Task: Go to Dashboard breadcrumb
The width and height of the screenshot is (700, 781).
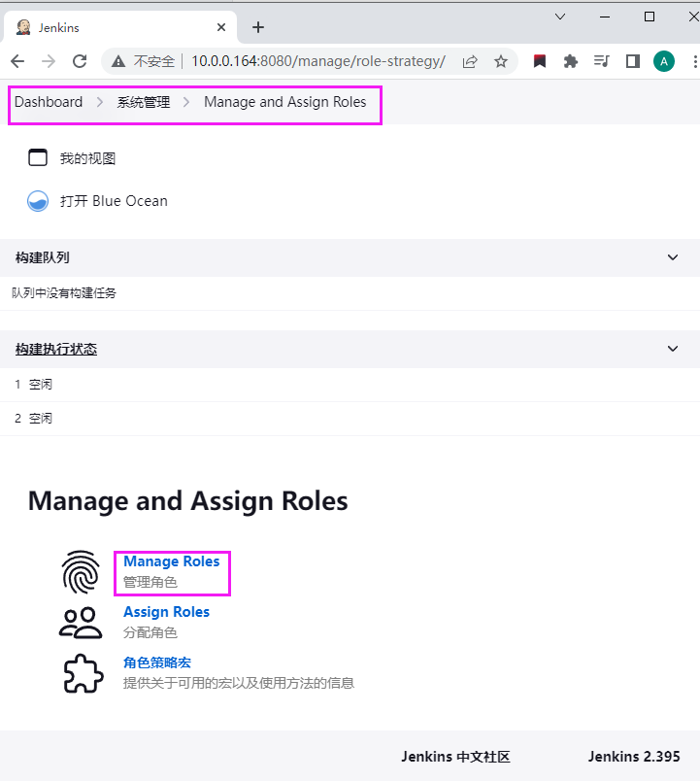Action: pyautogui.click(x=49, y=102)
